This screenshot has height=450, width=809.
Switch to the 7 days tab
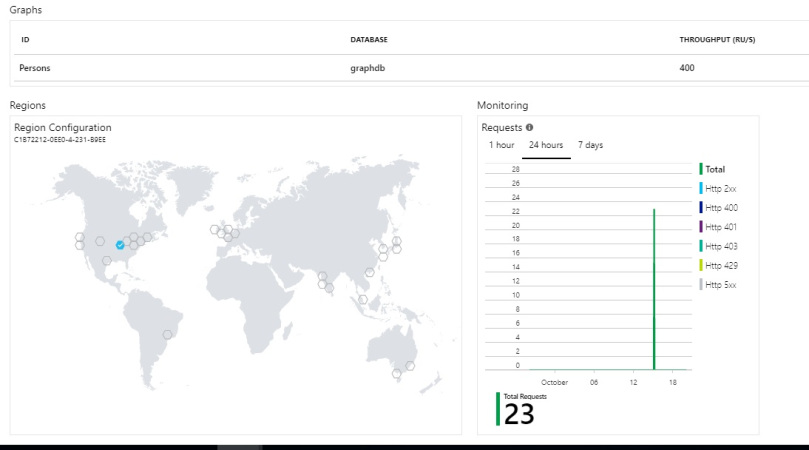[x=590, y=145]
